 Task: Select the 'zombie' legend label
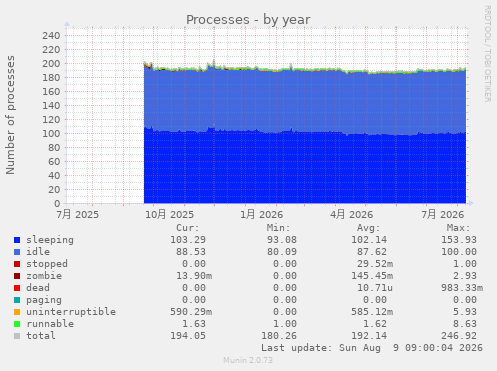[x=44, y=276]
